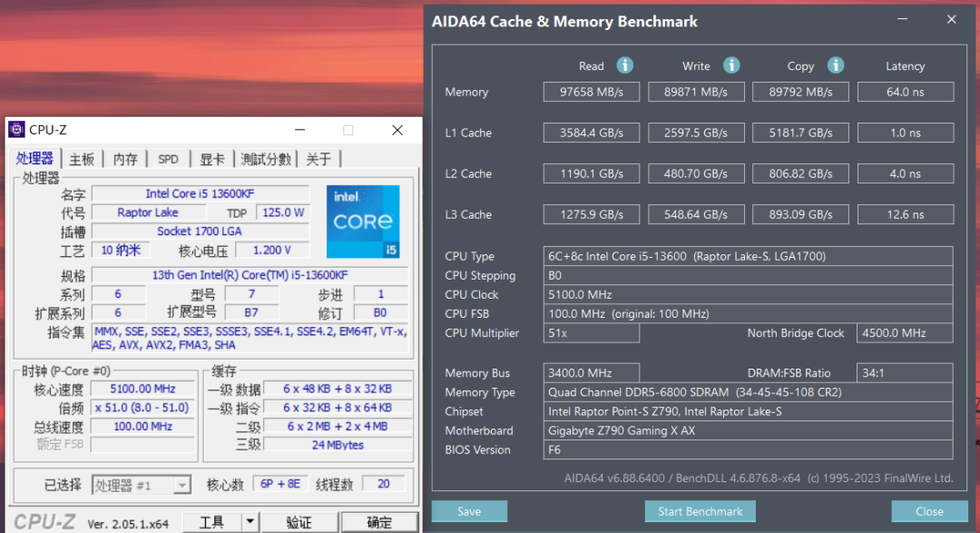The height and width of the screenshot is (533, 980).
Task: Click the BIOS Version value F6
Action: [748, 449]
